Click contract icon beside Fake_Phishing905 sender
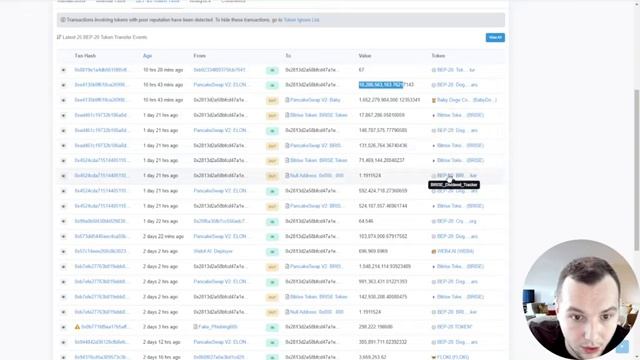640x360 pixels. click(x=196, y=327)
